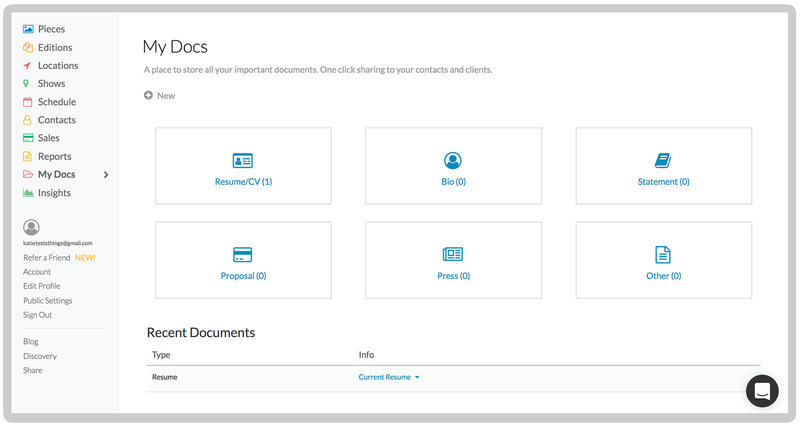Open the Statement (0) link
The width and height of the screenshot is (800, 428).
click(663, 182)
